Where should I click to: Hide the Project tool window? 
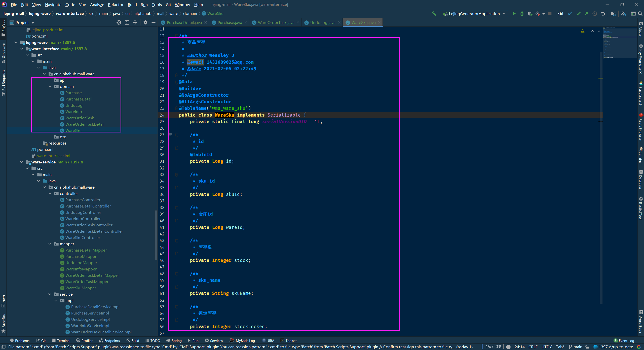click(x=154, y=22)
